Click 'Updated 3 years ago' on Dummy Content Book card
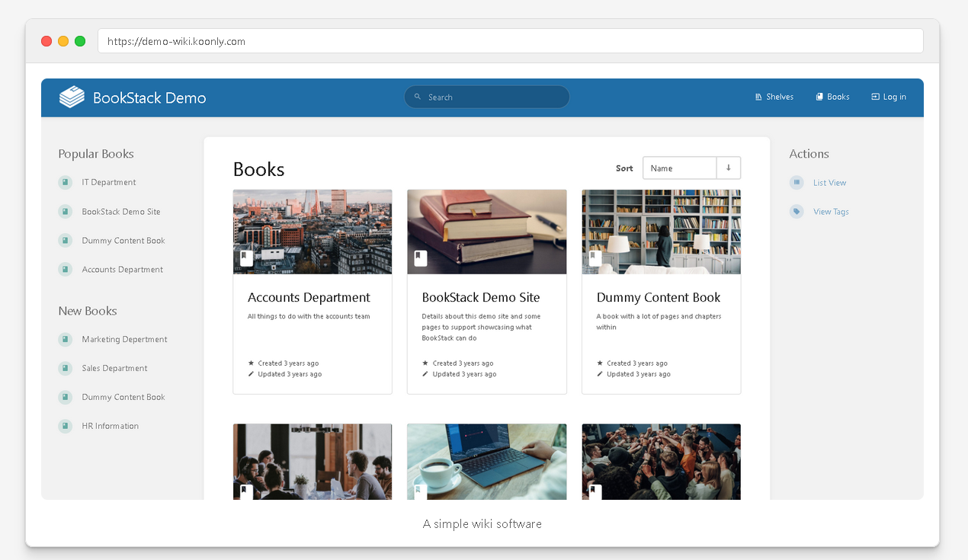Image resolution: width=968 pixels, height=560 pixels. click(639, 374)
